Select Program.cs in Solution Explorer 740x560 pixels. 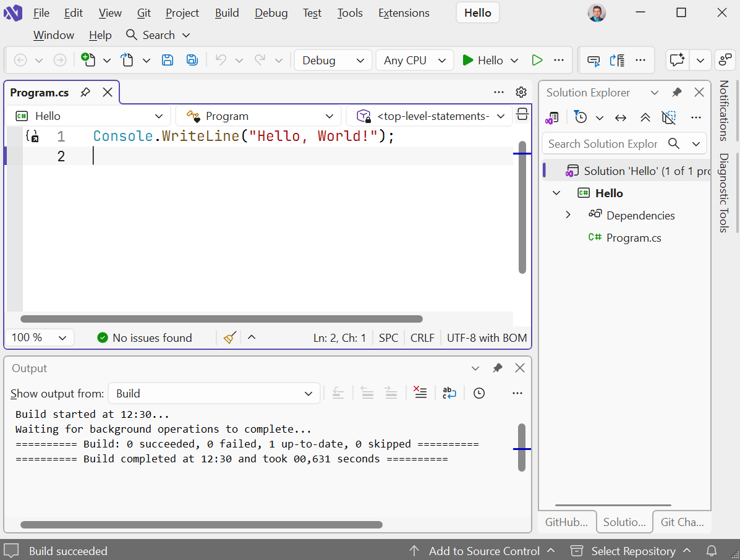[x=633, y=237]
